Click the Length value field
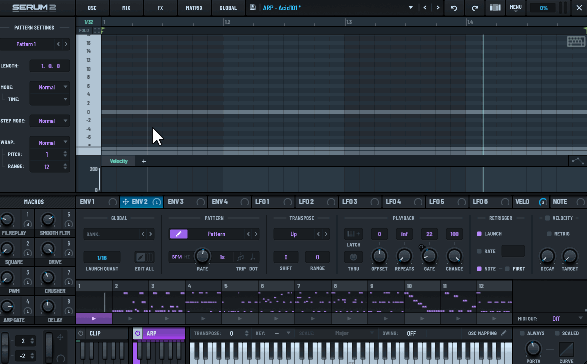 coord(49,66)
